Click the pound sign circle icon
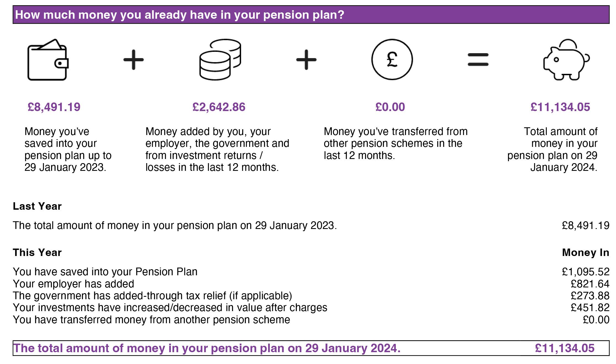616x364 pixels. 392,60
